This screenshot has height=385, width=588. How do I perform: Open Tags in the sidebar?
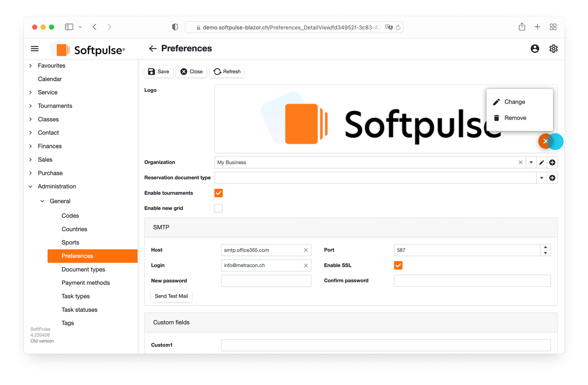pyautogui.click(x=68, y=323)
